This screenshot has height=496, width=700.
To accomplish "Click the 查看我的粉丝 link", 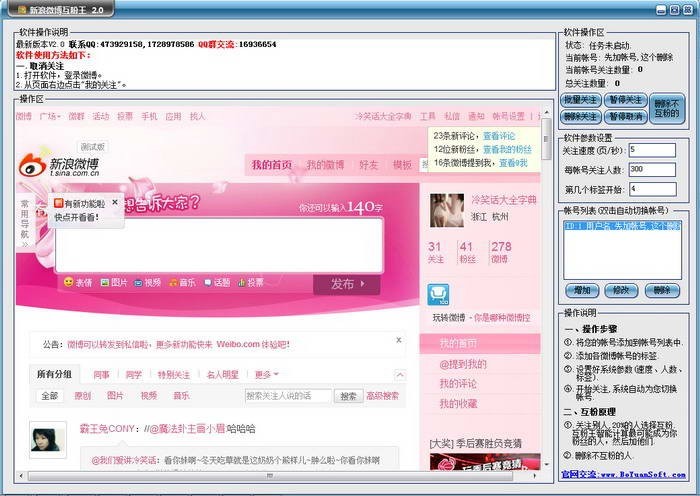I will (508, 149).
